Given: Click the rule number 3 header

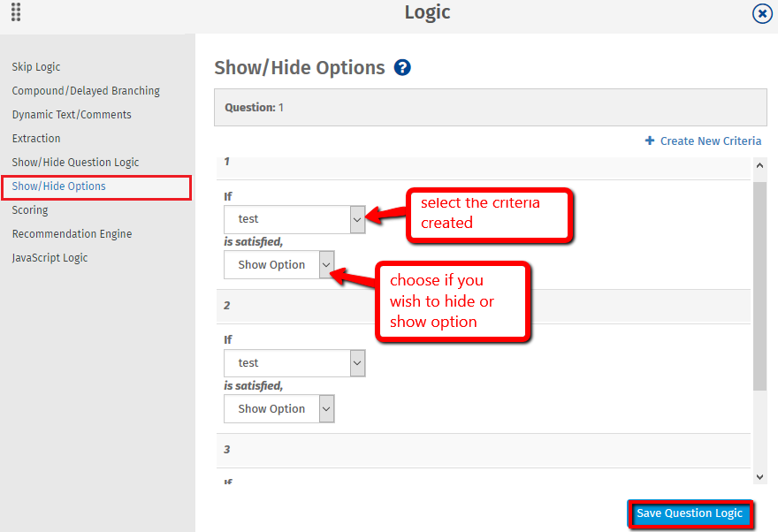Looking at the screenshot, I should (484, 450).
